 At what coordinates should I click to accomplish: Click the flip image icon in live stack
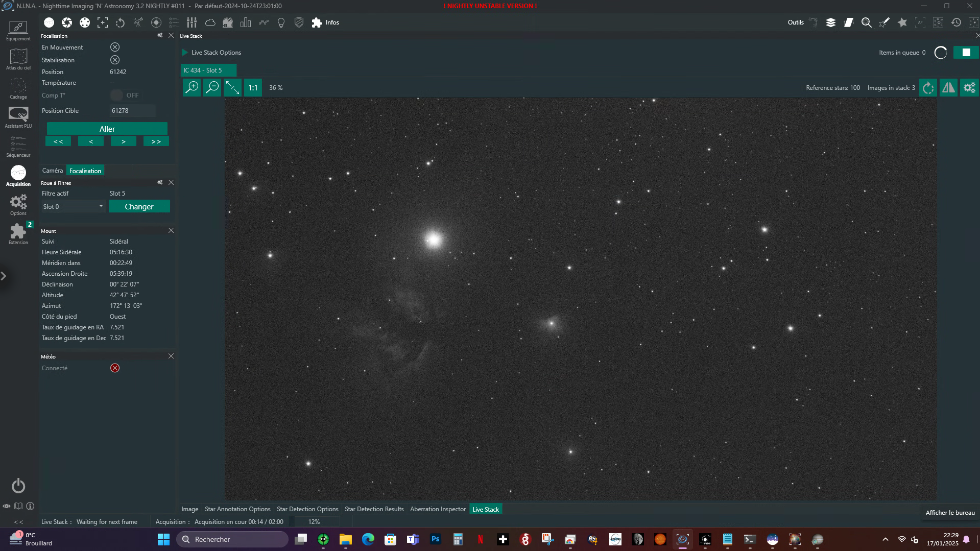pos(949,87)
